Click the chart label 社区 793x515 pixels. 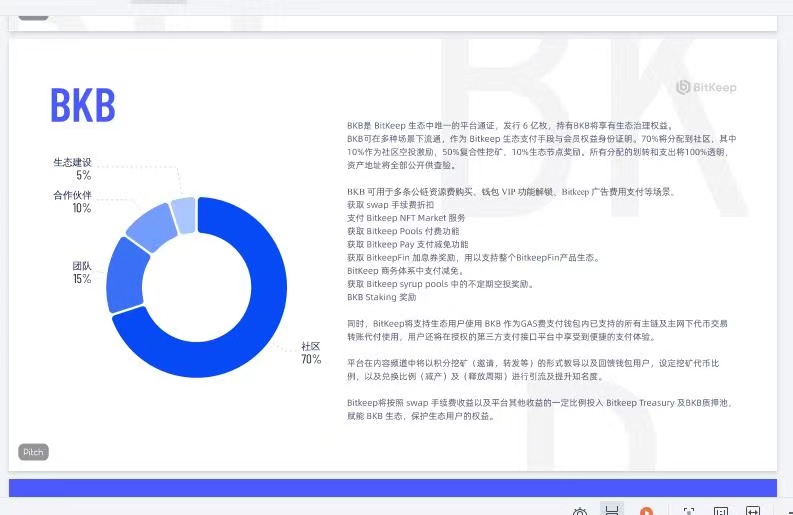[311, 347]
